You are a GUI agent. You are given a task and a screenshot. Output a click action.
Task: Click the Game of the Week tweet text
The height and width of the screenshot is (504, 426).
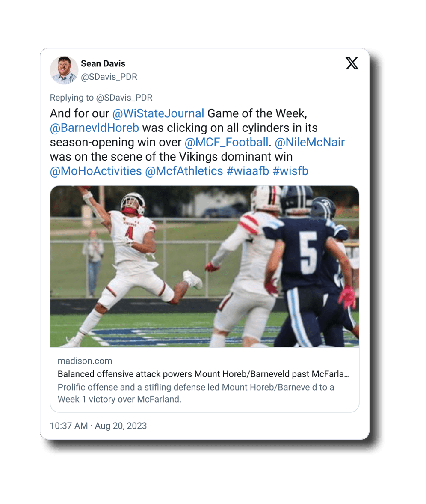click(x=257, y=113)
